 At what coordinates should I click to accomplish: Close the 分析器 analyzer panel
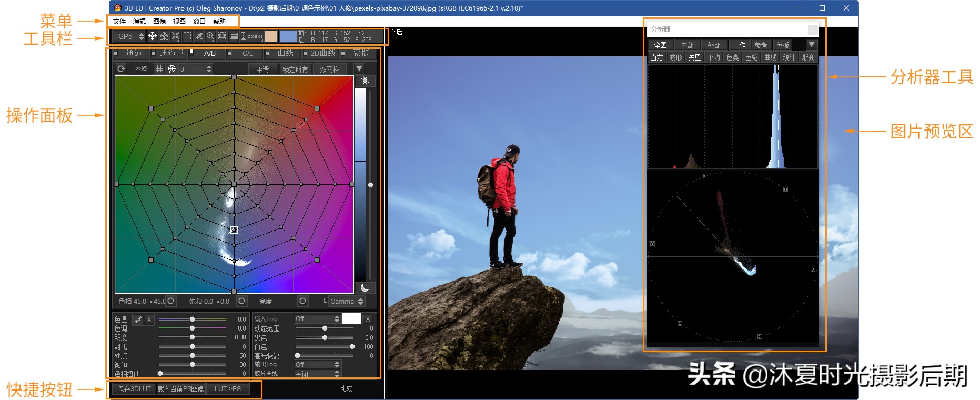(x=813, y=29)
